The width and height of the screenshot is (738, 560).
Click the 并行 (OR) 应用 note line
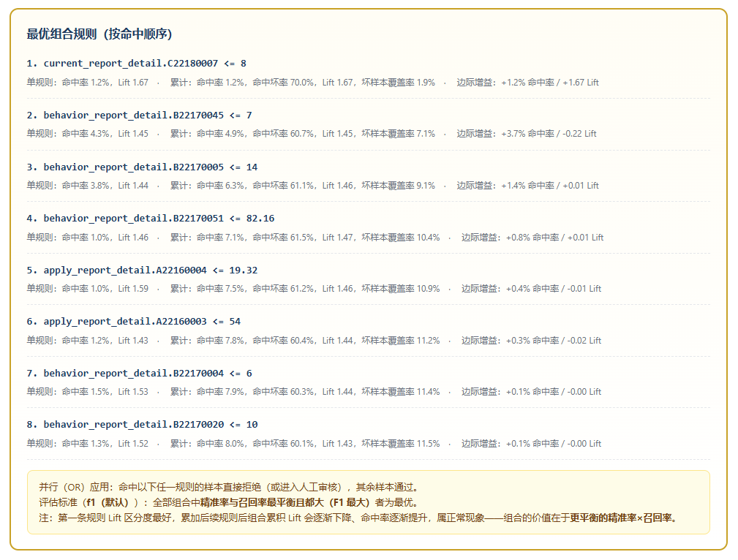tap(229, 487)
